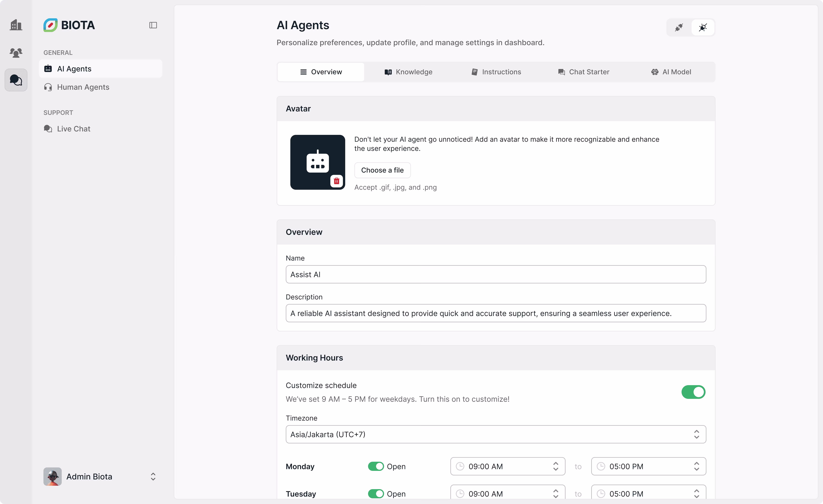Click 'Accept .gif, .jpg, and .png' text
The width and height of the screenshot is (823, 504).
pyautogui.click(x=395, y=187)
